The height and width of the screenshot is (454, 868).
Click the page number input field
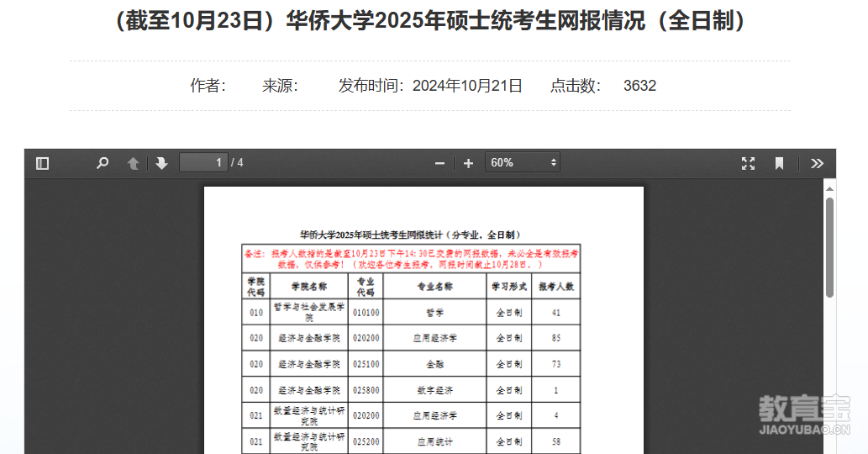[x=203, y=163]
